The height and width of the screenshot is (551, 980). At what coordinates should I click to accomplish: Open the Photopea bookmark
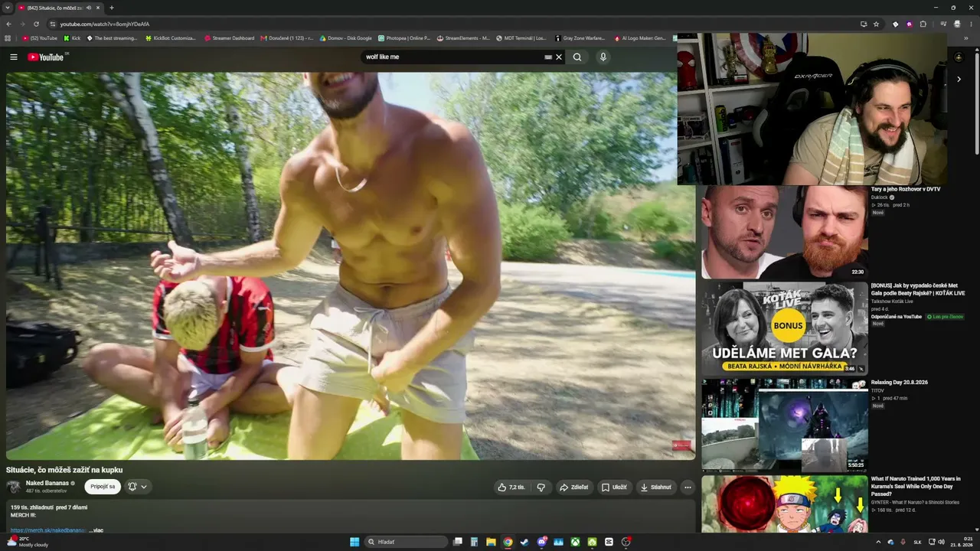click(x=404, y=37)
